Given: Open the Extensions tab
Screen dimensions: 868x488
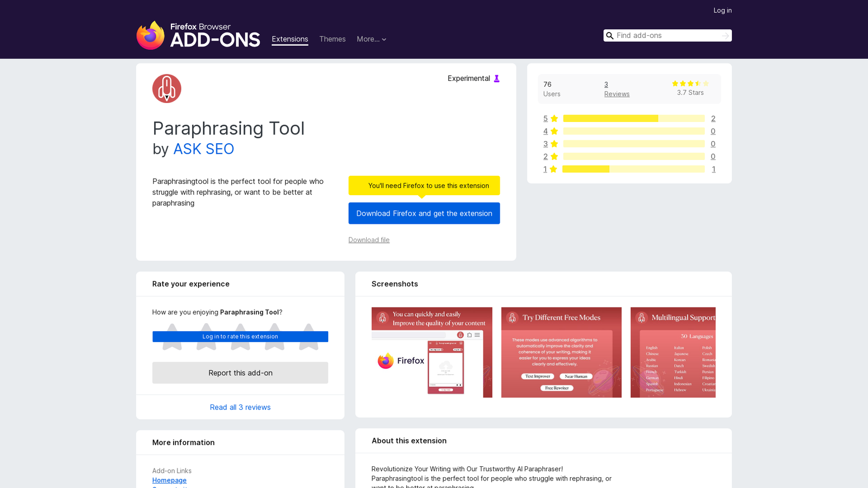Looking at the screenshot, I should [290, 39].
